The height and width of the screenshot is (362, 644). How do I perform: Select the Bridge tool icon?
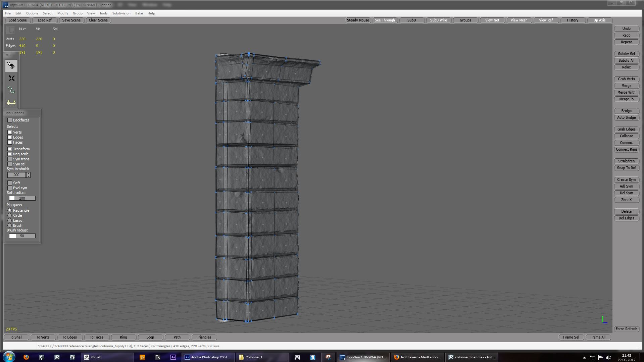coord(11,103)
